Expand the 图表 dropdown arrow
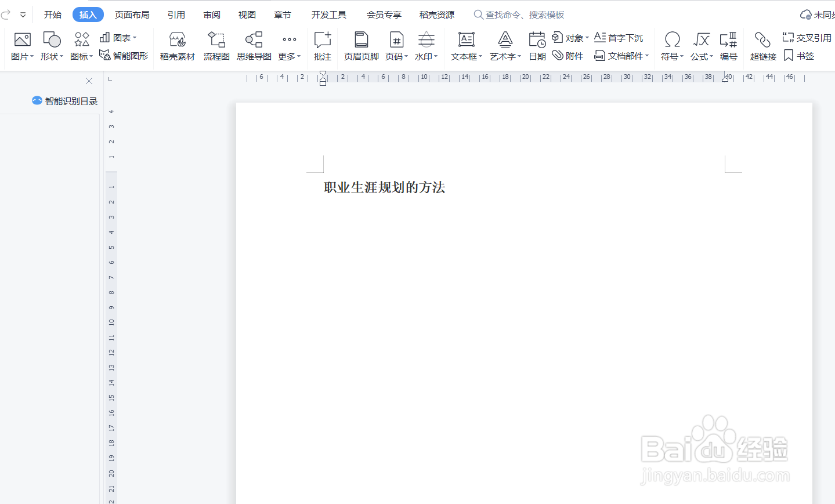 (135, 38)
